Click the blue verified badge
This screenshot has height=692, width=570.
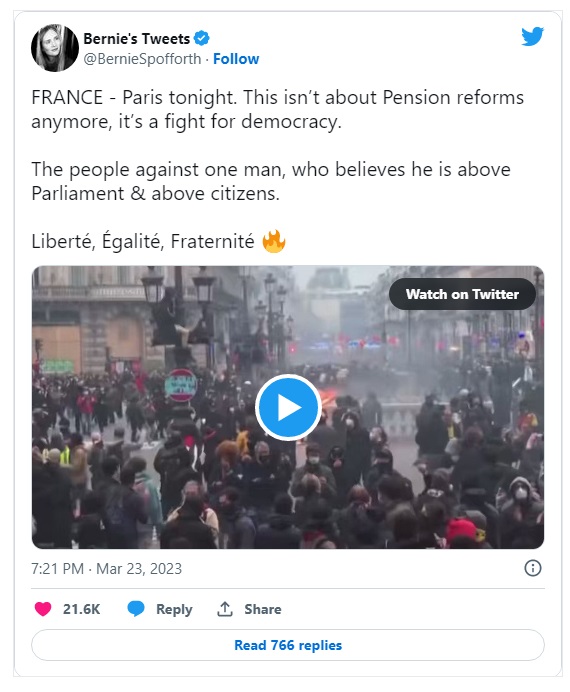[x=202, y=38]
